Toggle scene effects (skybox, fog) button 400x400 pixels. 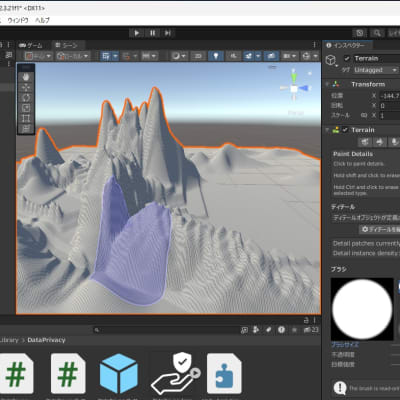click(x=249, y=56)
